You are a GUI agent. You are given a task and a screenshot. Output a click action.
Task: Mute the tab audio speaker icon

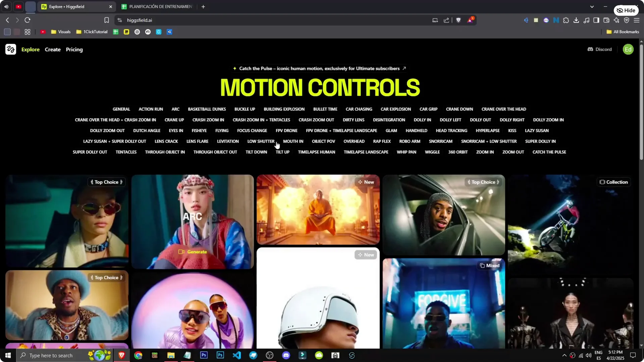(x=6, y=6)
